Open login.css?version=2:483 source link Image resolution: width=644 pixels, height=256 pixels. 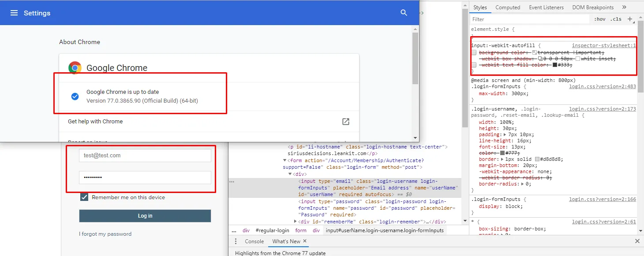[x=603, y=86]
